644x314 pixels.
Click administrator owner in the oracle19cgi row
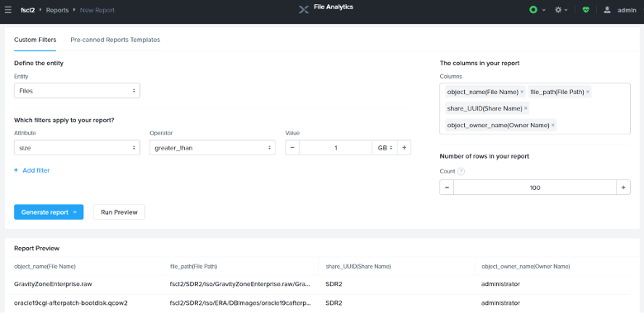point(500,303)
